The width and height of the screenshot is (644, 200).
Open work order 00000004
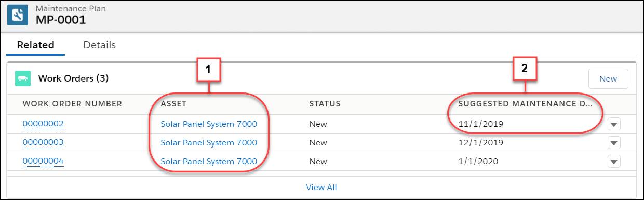coord(43,161)
